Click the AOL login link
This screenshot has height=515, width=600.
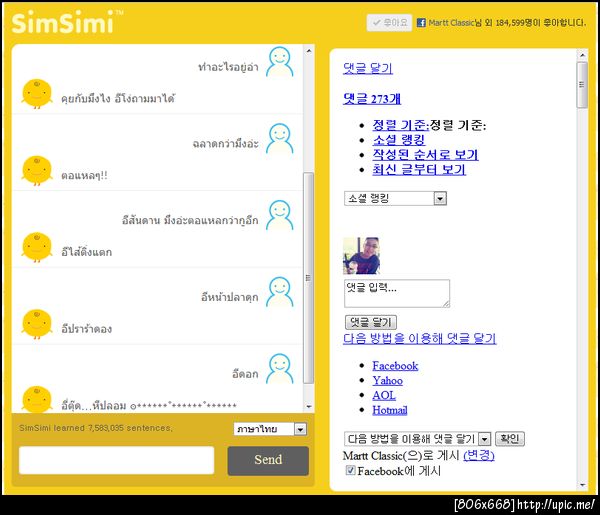[x=384, y=395]
